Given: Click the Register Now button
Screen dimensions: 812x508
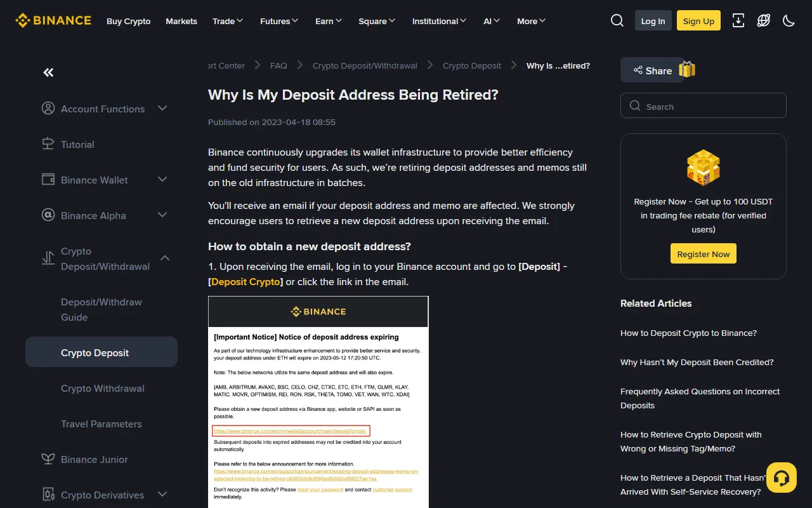Looking at the screenshot, I should pos(704,253).
